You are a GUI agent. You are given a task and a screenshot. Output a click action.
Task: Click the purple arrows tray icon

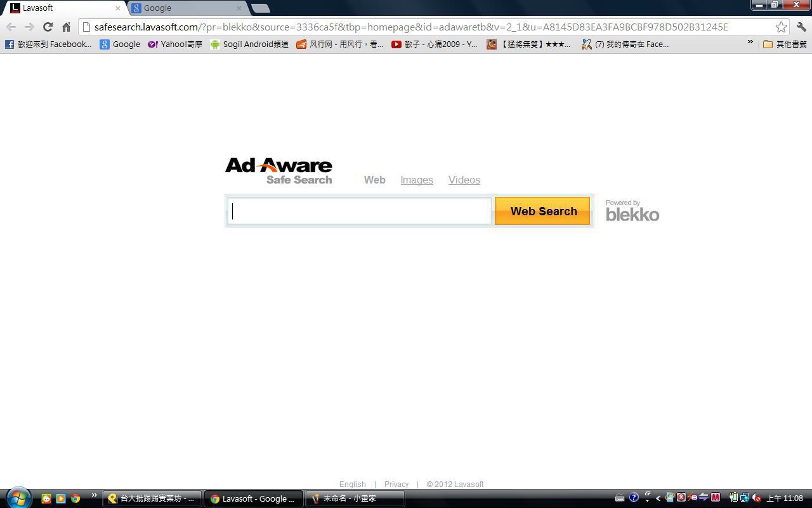click(704, 498)
